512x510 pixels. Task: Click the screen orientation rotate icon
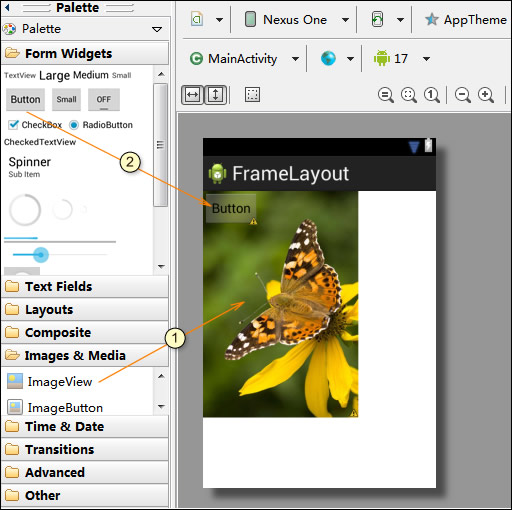377,19
